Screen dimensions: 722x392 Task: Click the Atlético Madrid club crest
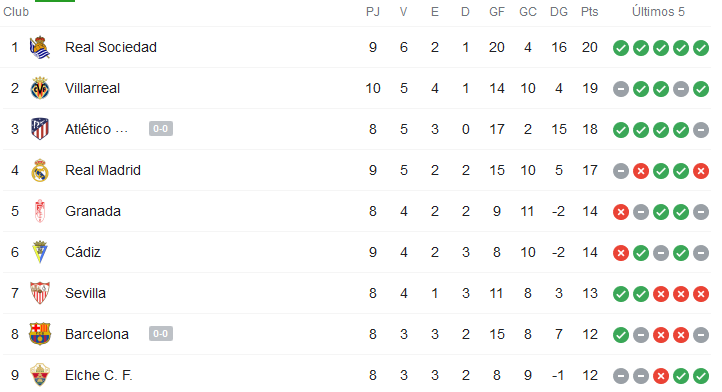pyautogui.click(x=40, y=129)
